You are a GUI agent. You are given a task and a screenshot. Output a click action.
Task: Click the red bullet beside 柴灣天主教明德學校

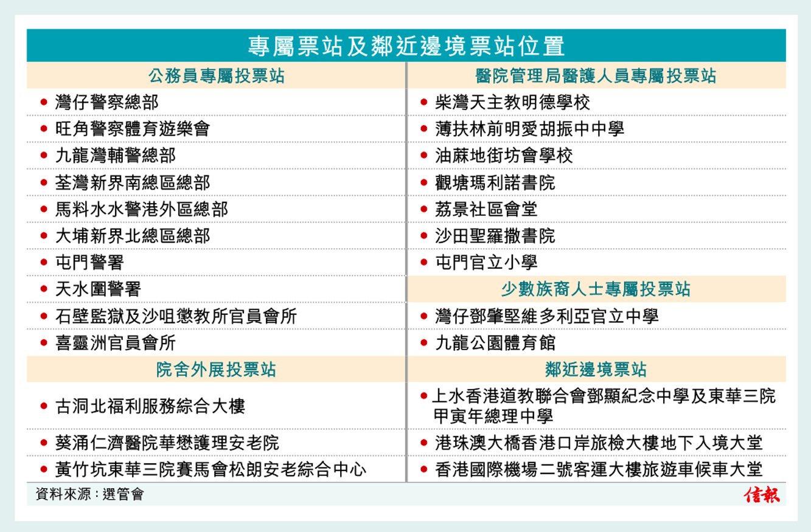424,103
